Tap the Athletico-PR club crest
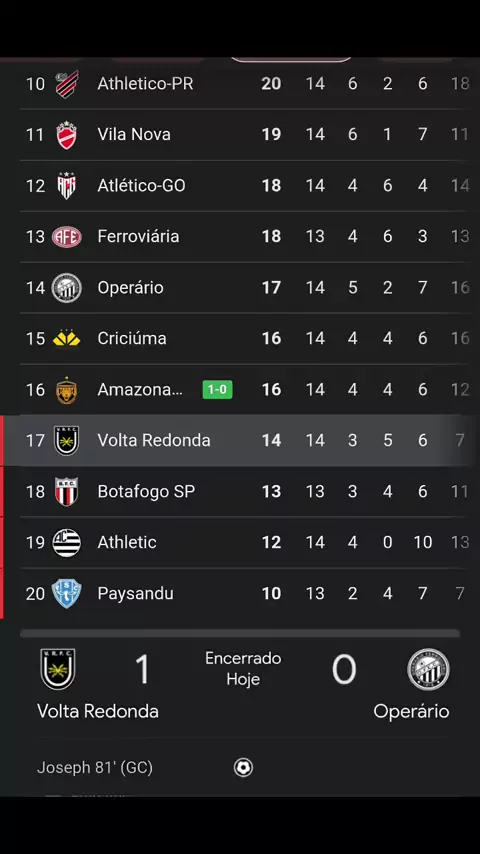 67,84
